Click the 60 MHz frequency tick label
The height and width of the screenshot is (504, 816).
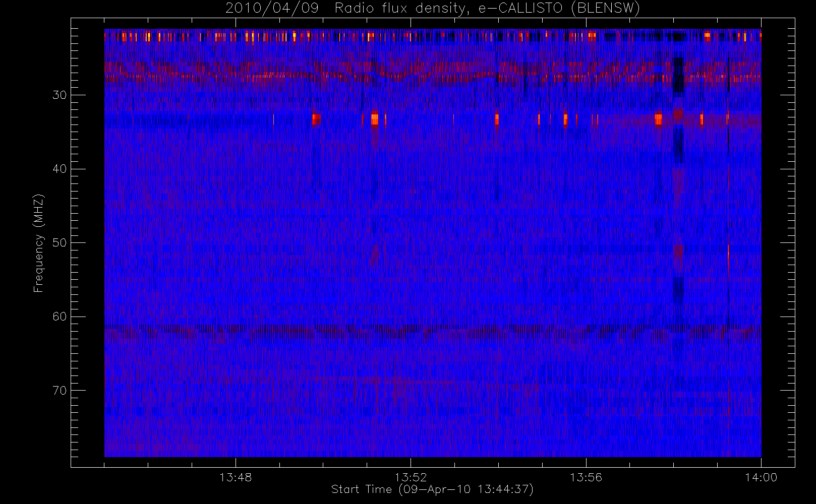(60, 317)
